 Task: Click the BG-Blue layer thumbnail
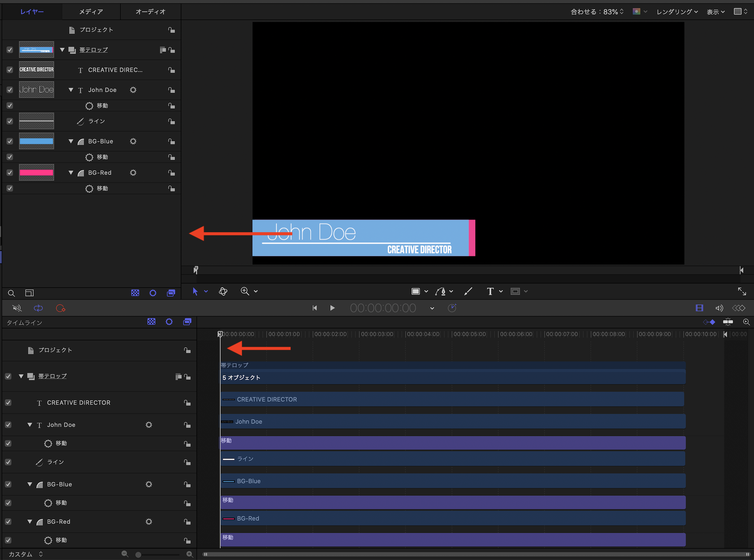pos(37,141)
